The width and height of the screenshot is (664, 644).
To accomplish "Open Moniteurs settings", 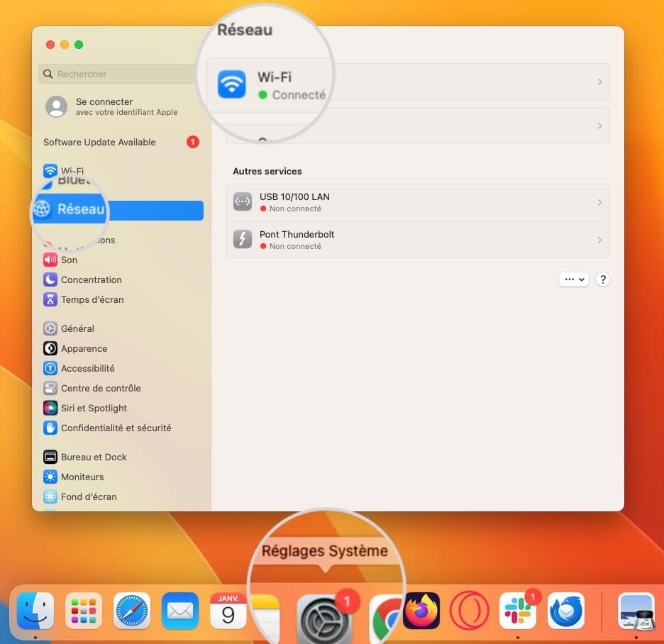I will pos(73,477).
